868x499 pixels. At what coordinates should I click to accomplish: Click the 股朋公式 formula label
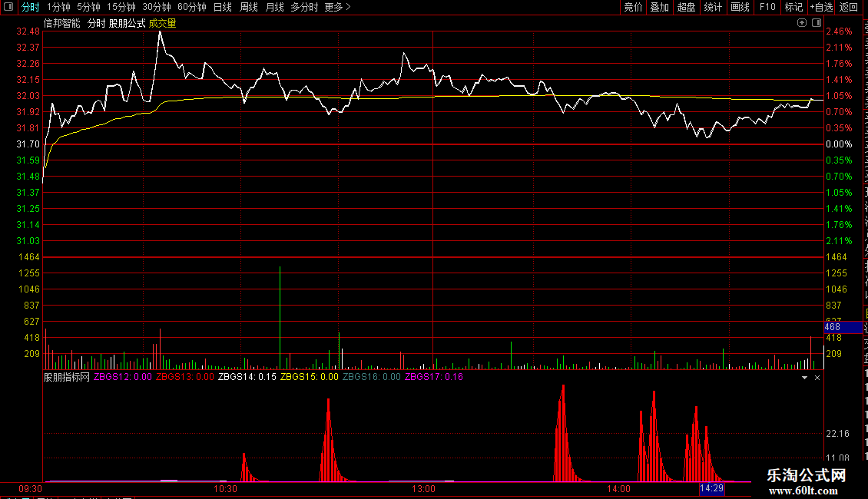point(128,23)
